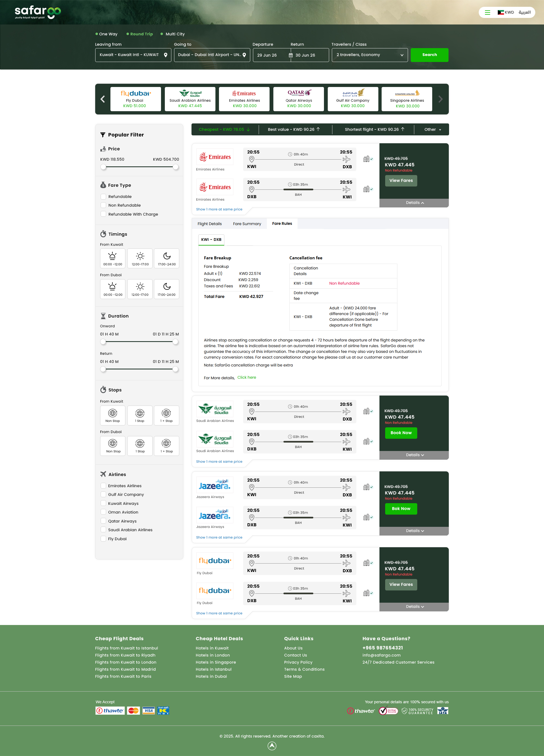The width and height of the screenshot is (544, 756).
Task: Click Book Now for Saudia flight
Action: click(x=401, y=433)
